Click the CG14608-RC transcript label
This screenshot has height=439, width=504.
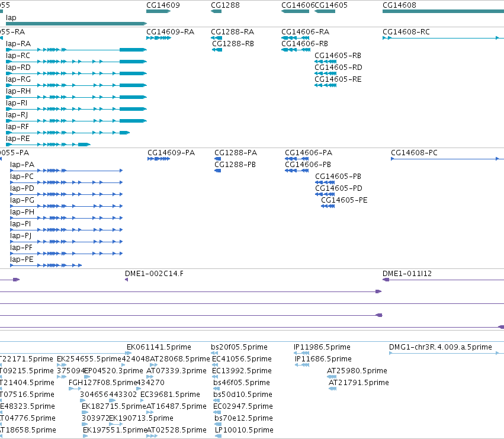(x=406, y=32)
